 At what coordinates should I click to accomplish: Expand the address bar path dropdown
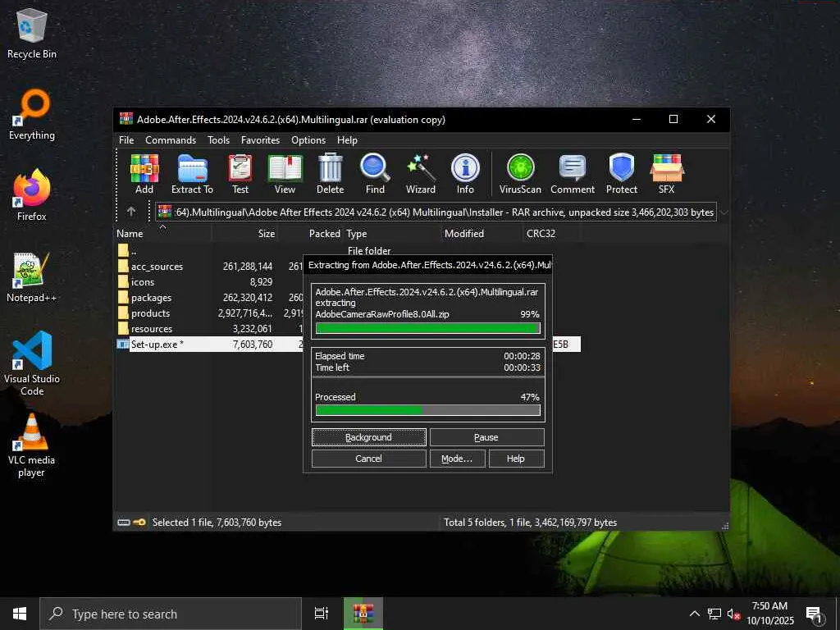coord(724,212)
